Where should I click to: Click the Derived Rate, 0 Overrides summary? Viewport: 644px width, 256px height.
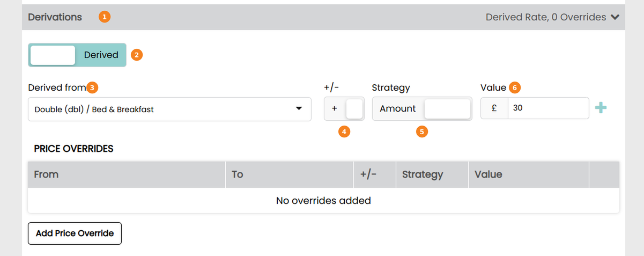(x=546, y=17)
